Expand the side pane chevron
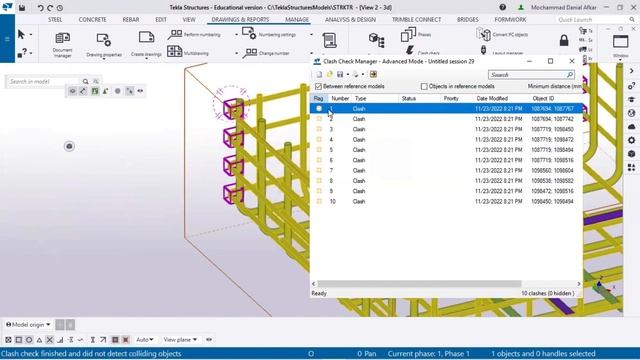 [631, 71]
